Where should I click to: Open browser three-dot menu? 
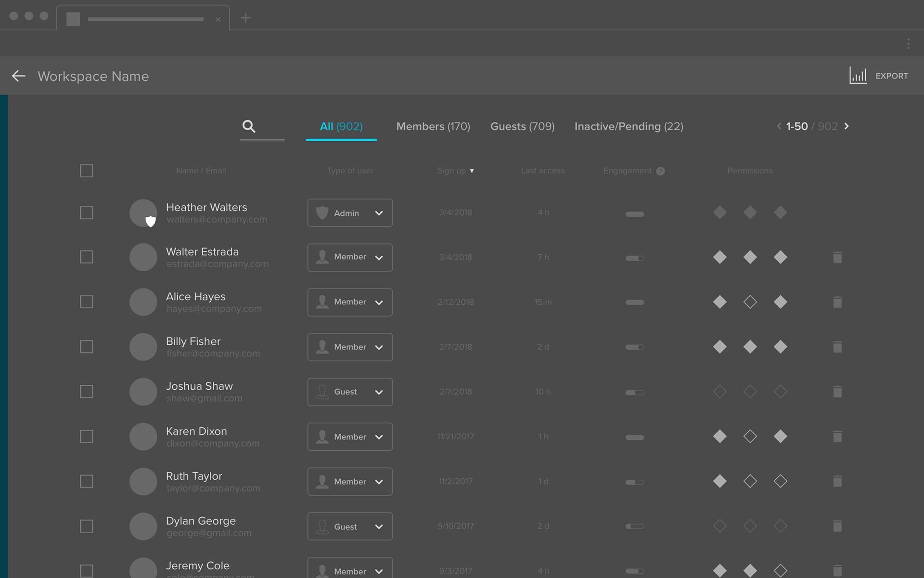point(908,44)
